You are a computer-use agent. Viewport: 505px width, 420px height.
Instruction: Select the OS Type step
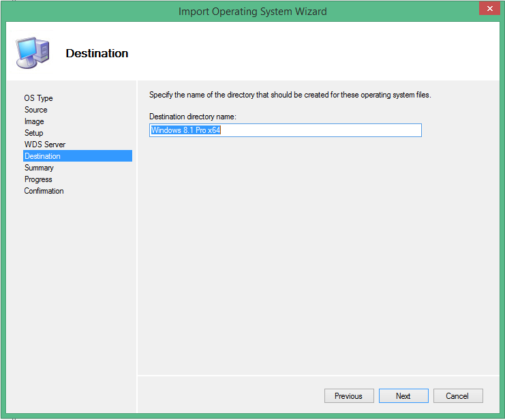click(38, 98)
